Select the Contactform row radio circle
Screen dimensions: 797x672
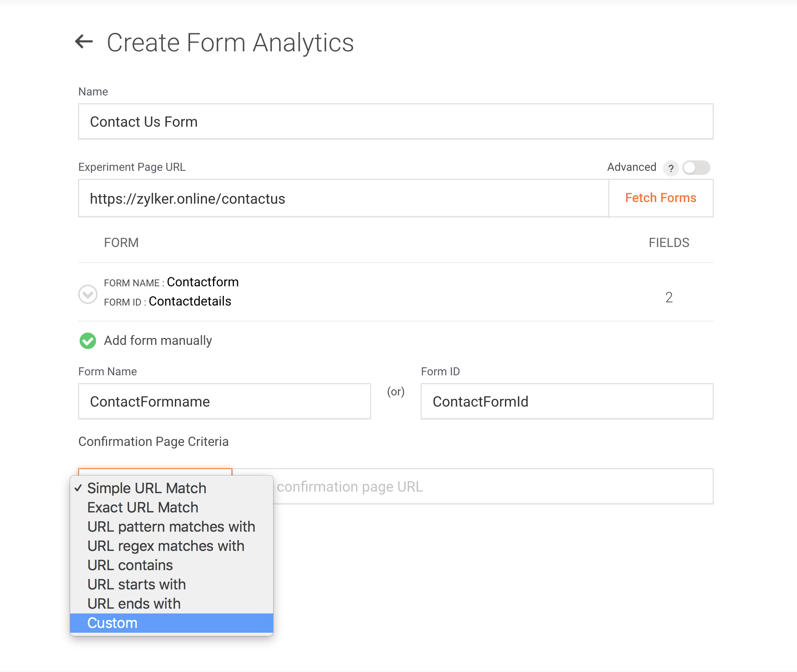click(x=88, y=294)
